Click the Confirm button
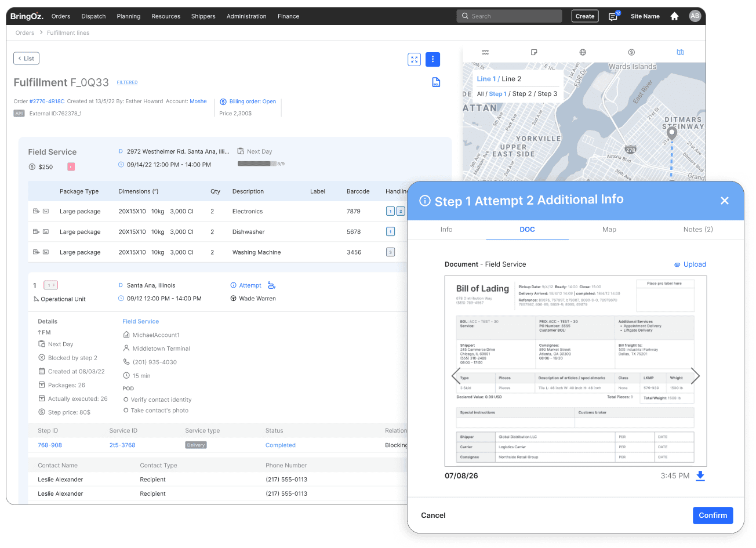 [x=713, y=516]
